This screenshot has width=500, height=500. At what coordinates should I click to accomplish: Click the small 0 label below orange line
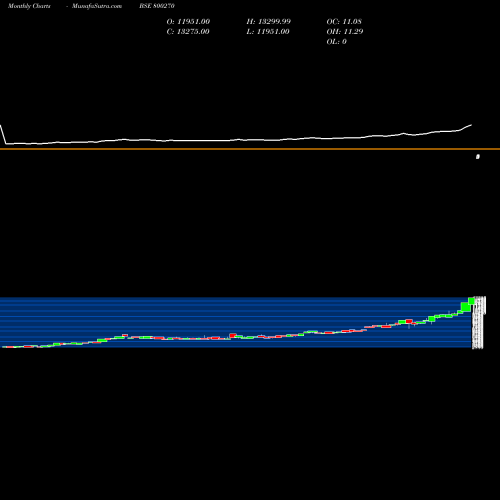click(478, 157)
